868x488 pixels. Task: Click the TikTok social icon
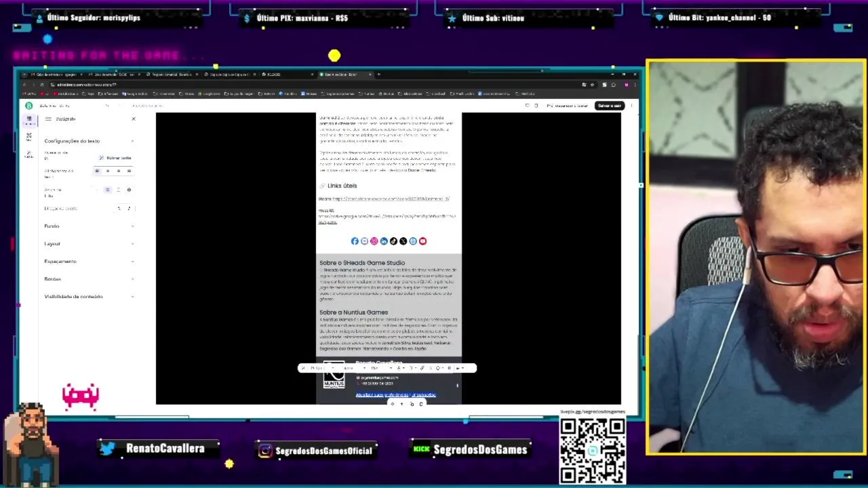(x=393, y=241)
